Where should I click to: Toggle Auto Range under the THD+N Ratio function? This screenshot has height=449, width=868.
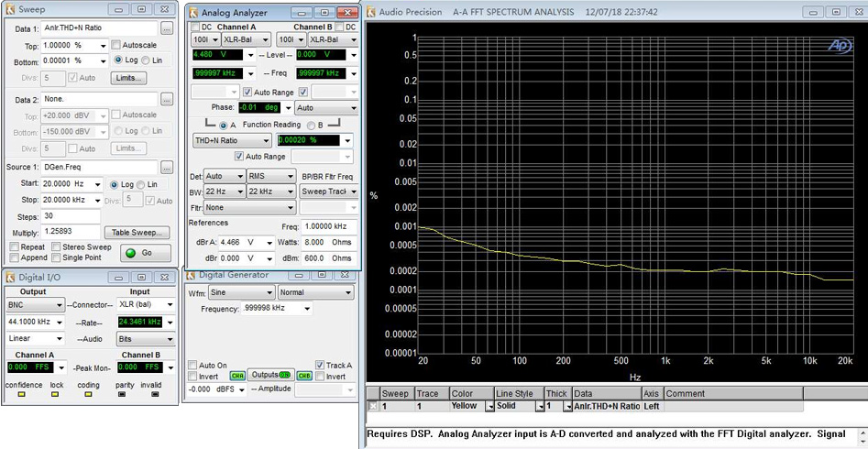coord(239,157)
